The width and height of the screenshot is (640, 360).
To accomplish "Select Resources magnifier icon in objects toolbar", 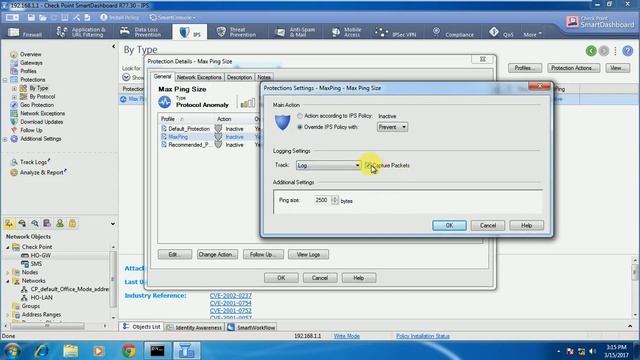I will [x=35, y=224].
